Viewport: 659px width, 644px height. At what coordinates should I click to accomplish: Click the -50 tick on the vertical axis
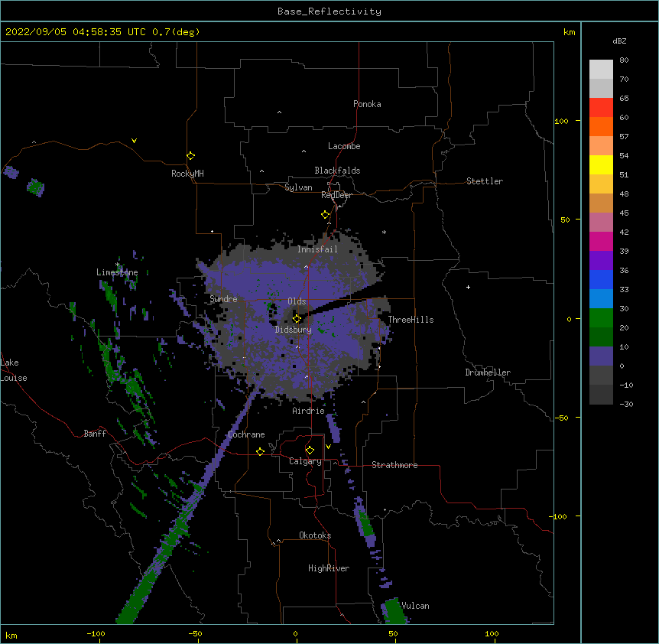pyautogui.click(x=561, y=418)
